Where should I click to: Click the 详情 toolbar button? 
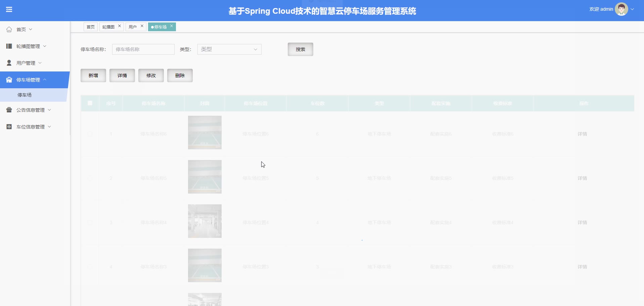[x=122, y=75]
